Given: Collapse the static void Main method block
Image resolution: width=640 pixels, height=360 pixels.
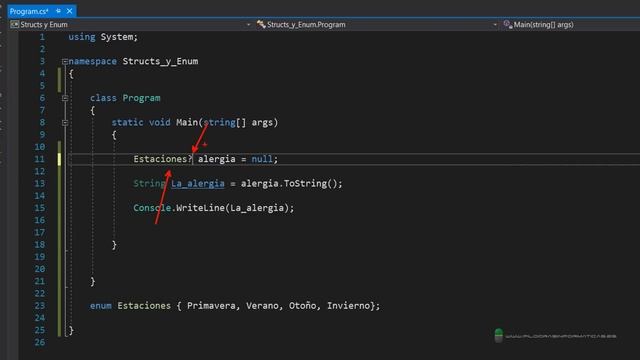Looking at the screenshot, I should point(65,123).
